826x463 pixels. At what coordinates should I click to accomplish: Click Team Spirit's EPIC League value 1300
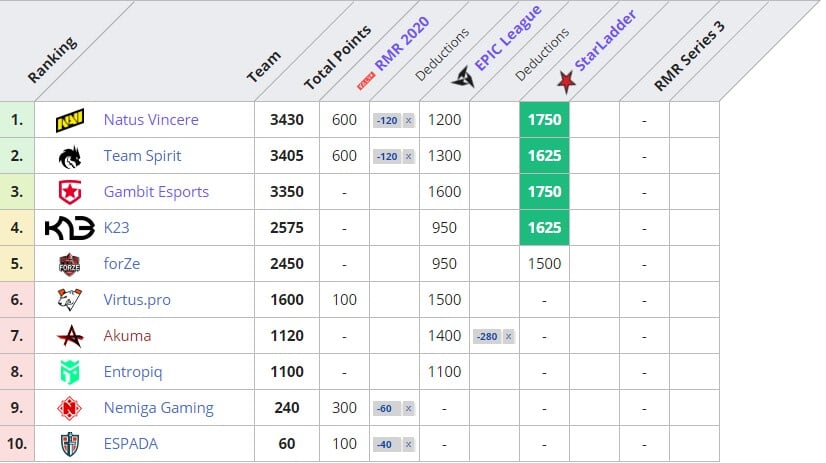click(445, 156)
